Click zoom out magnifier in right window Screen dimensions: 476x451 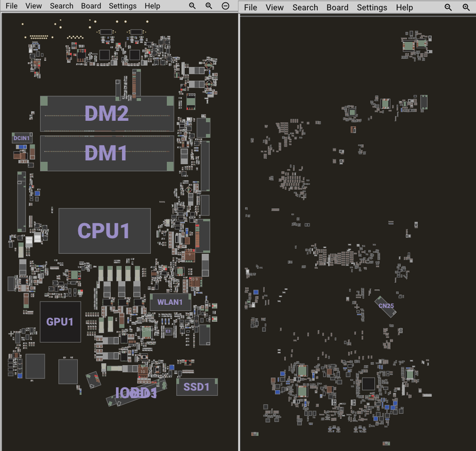(448, 8)
